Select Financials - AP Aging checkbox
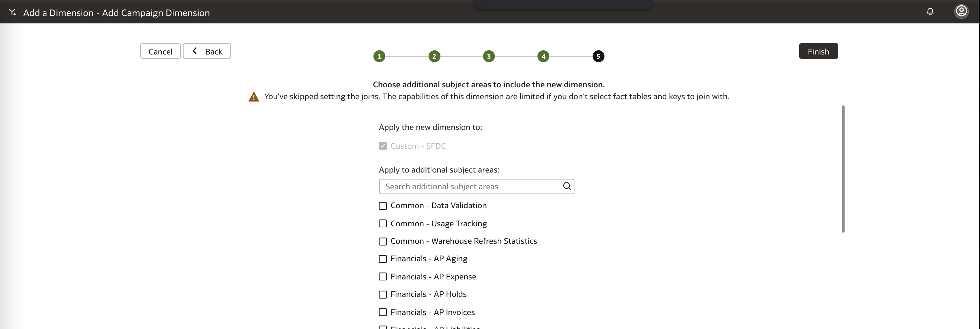This screenshot has width=980, height=329. [383, 259]
